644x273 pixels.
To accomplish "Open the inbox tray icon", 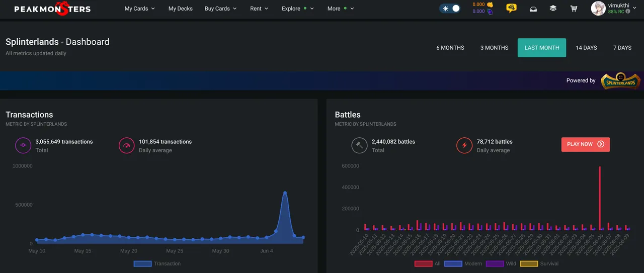I will point(533,9).
